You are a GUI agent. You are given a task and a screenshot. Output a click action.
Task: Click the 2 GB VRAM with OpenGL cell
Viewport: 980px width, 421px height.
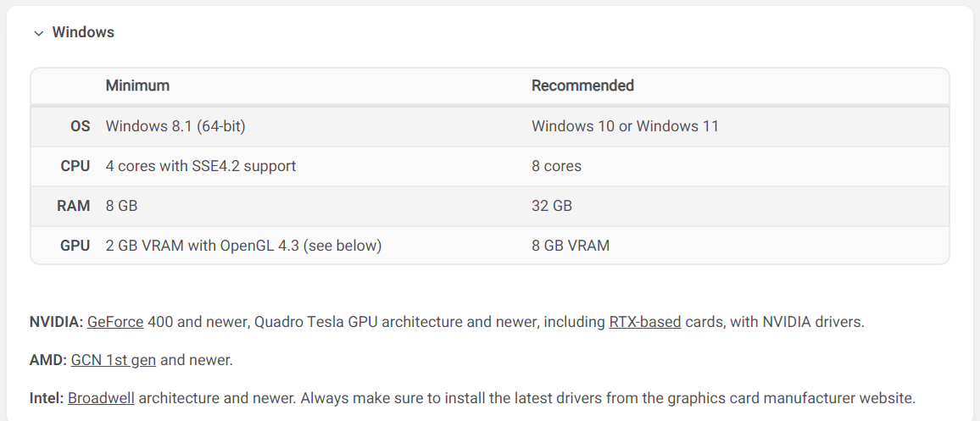pos(243,246)
